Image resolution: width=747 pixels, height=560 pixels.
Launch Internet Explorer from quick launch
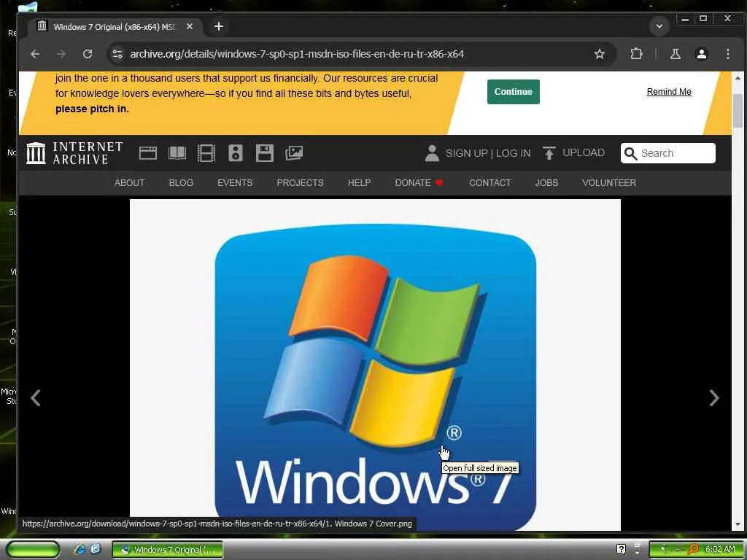(80, 549)
